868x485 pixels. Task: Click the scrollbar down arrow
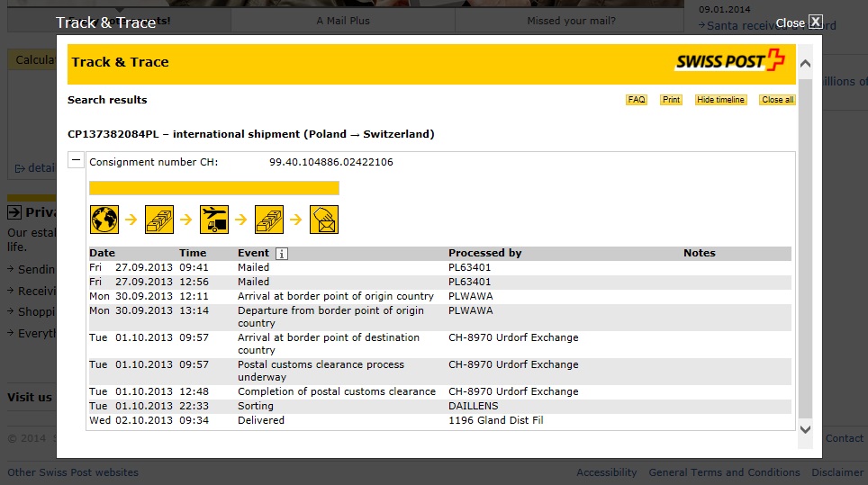click(806, 429)
